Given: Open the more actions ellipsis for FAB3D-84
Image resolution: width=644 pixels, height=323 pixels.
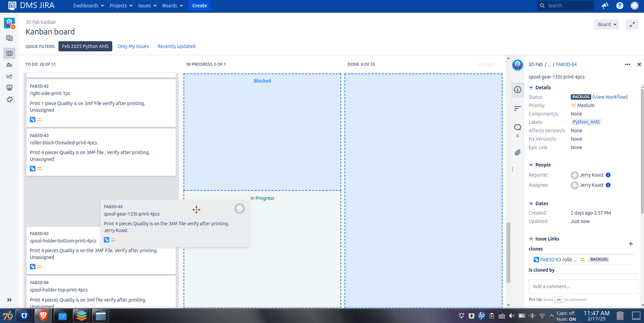Looking at the screenshot, I should 627,64.
